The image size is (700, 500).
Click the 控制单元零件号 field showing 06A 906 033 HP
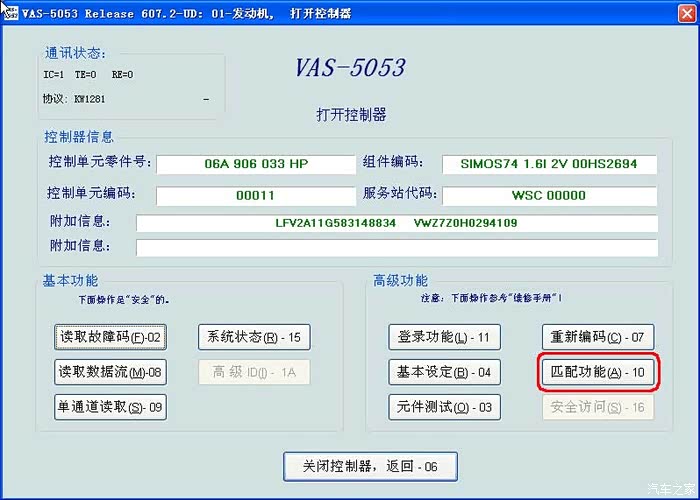tap(255, 164)
